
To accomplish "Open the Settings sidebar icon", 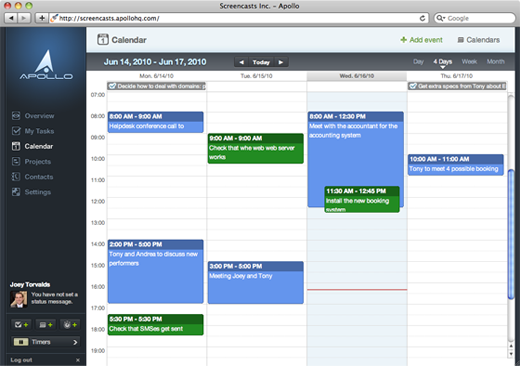I will tap(16, 192).
